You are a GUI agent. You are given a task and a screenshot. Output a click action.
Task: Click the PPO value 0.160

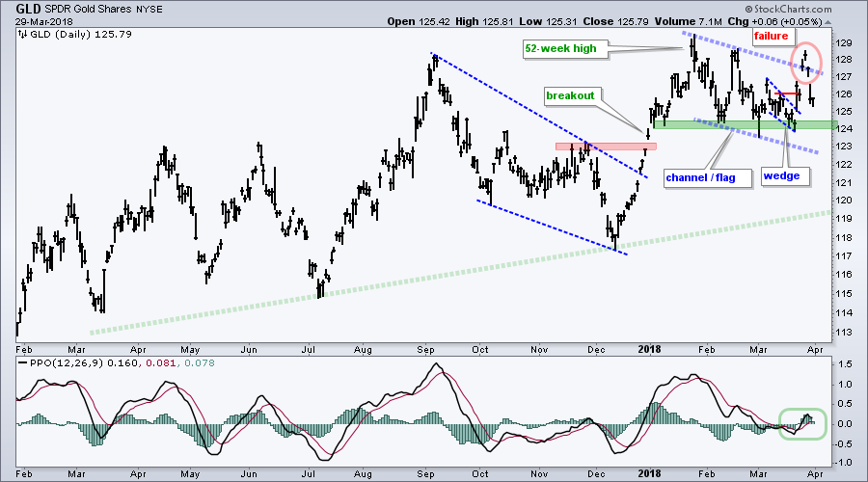point(121,363)
